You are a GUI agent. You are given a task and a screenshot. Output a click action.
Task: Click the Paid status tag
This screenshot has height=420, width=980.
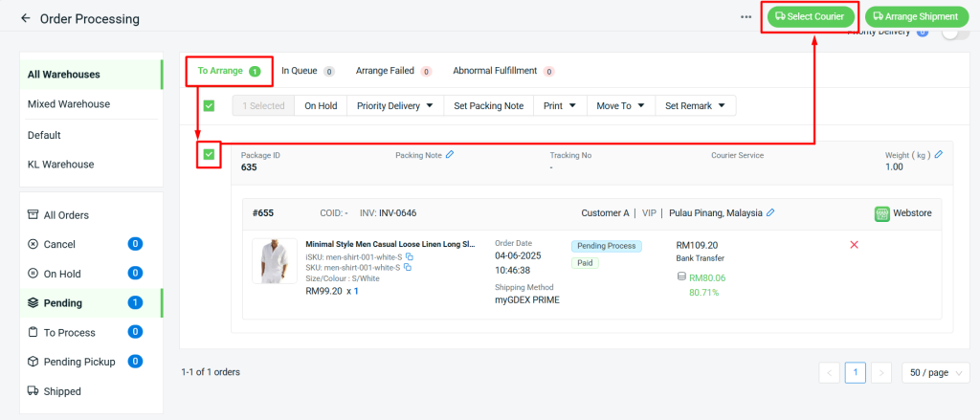(x=585, y=263)
